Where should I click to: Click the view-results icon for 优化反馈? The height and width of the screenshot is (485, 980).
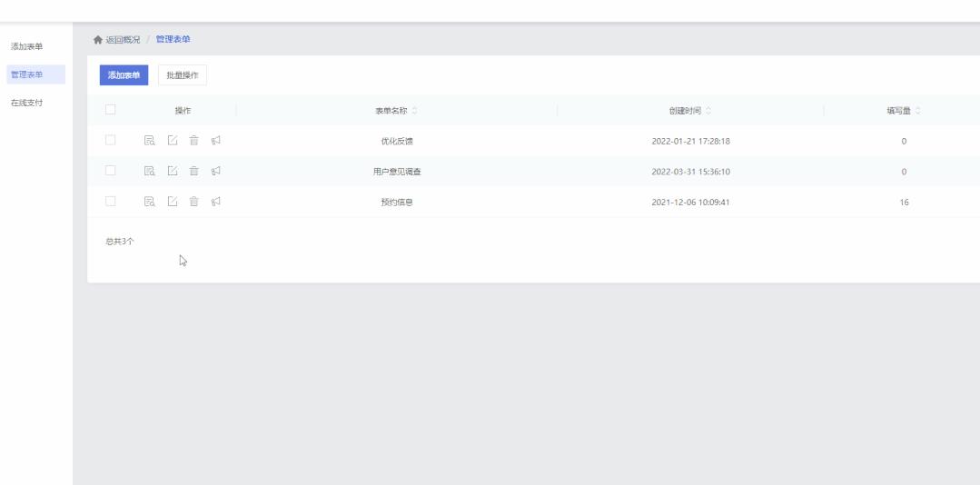[150, 141]
